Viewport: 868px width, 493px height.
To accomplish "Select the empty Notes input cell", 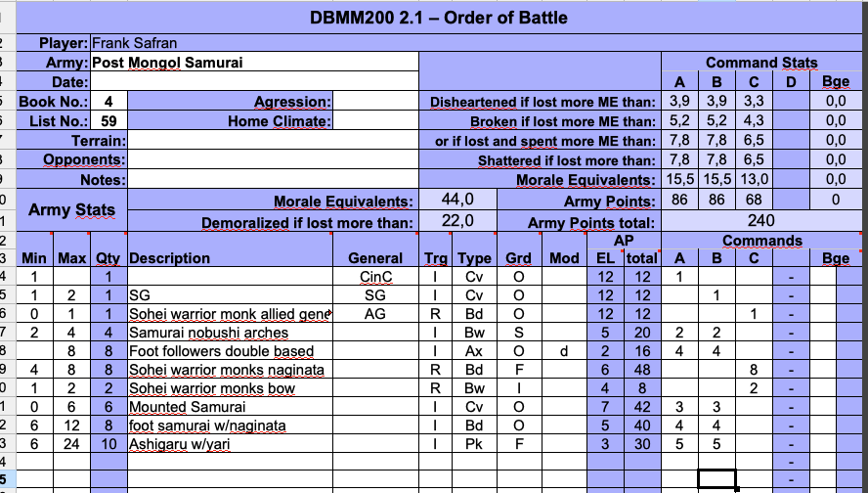I will point(274,180).
